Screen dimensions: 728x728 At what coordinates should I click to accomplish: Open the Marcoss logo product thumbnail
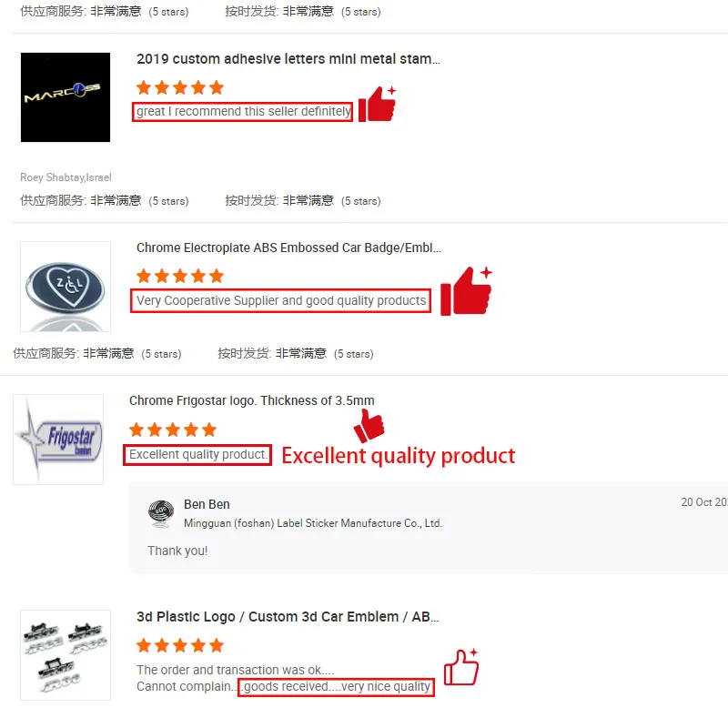[66, 97]
